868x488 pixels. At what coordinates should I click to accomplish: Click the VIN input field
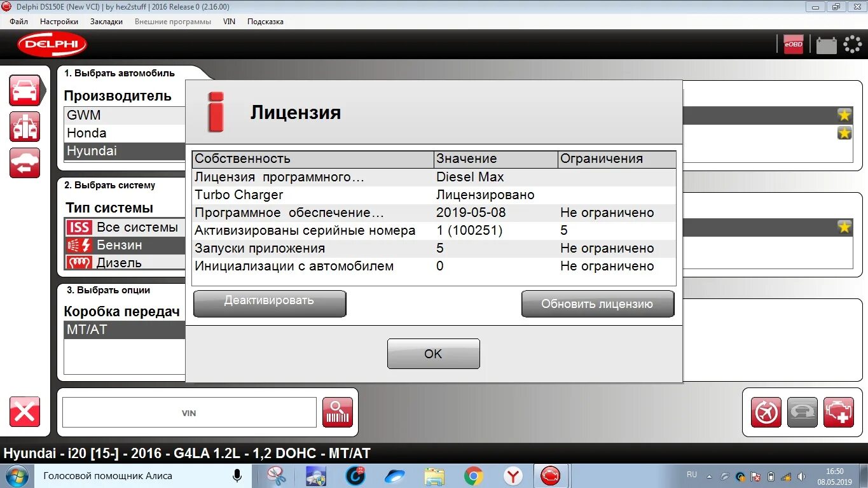tap(189, 413)
